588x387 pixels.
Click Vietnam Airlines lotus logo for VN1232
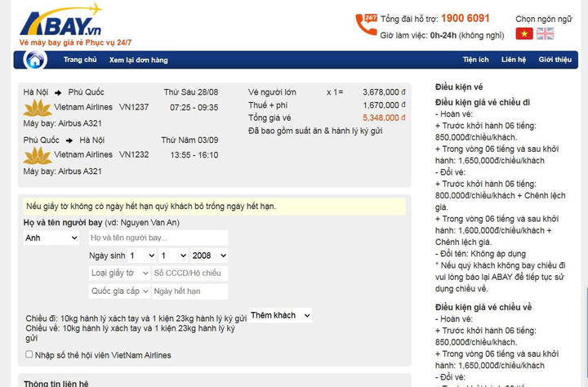coord(38,156)
